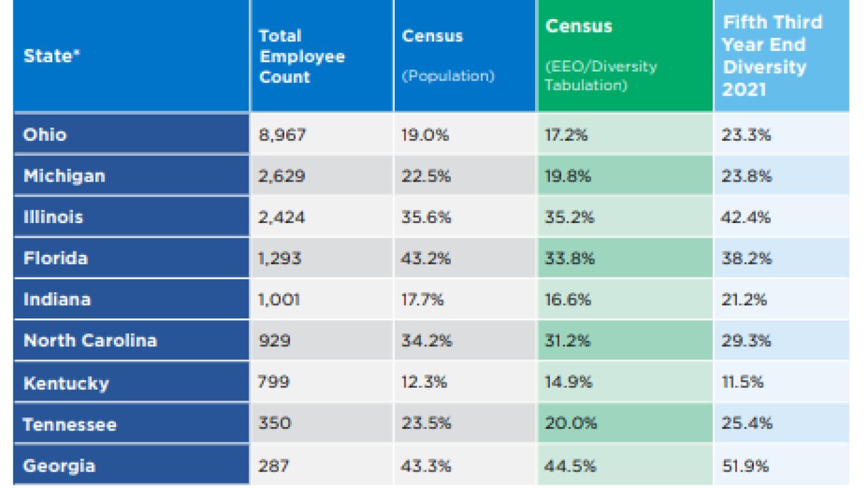Screen dimensions: 868x488
Task: Select the Kentucky state cell
Action: [x=132, y=382]
